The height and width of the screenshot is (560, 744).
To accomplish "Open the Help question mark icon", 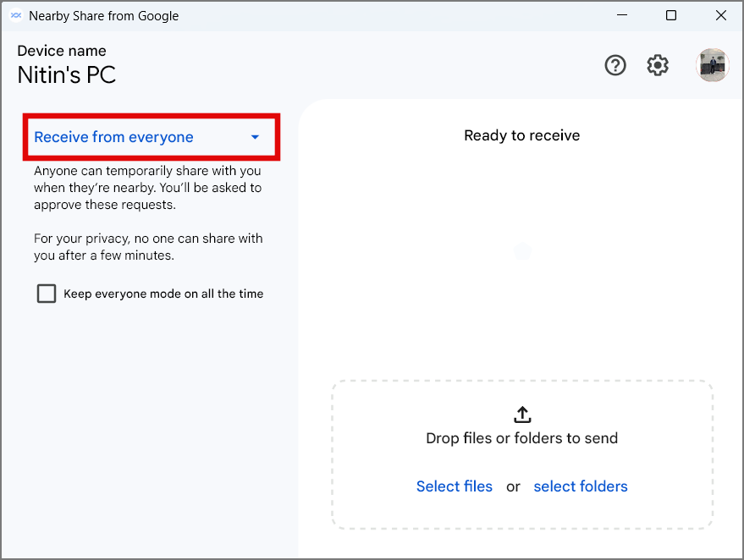I will (x=615, y=65).
